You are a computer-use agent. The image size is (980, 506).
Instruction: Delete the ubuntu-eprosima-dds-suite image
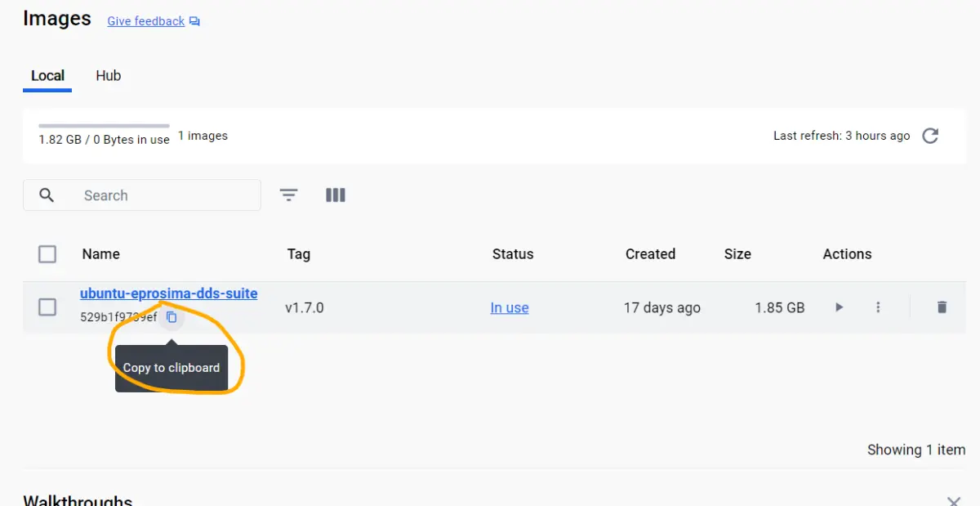(942, 307)
